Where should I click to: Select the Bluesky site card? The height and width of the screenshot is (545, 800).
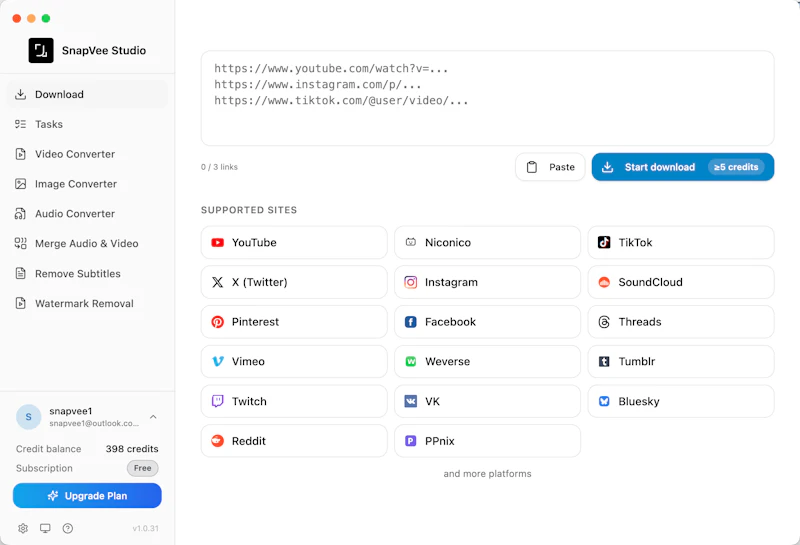(681, 401)
